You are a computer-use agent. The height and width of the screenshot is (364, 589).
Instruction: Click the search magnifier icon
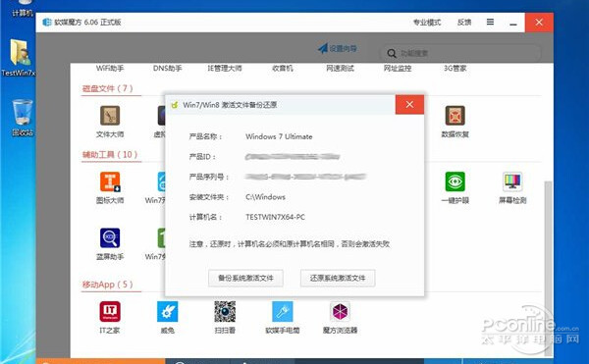tap(392, 53)
